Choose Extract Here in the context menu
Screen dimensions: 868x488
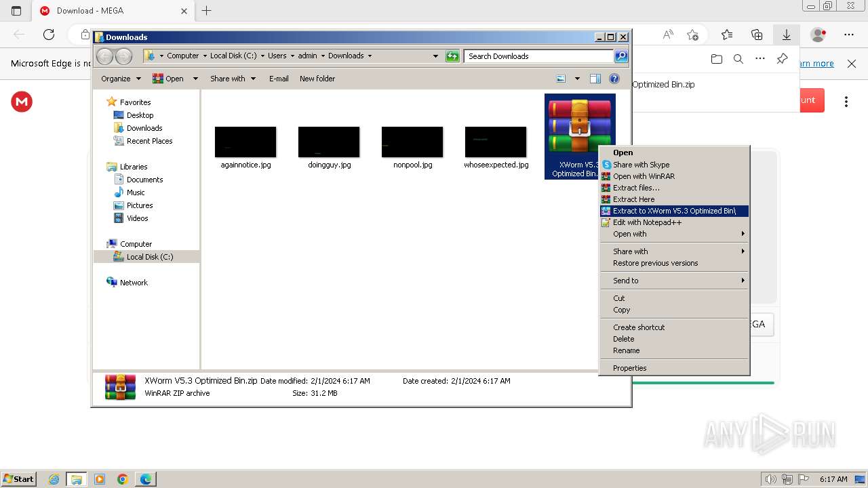pos(675,199)
